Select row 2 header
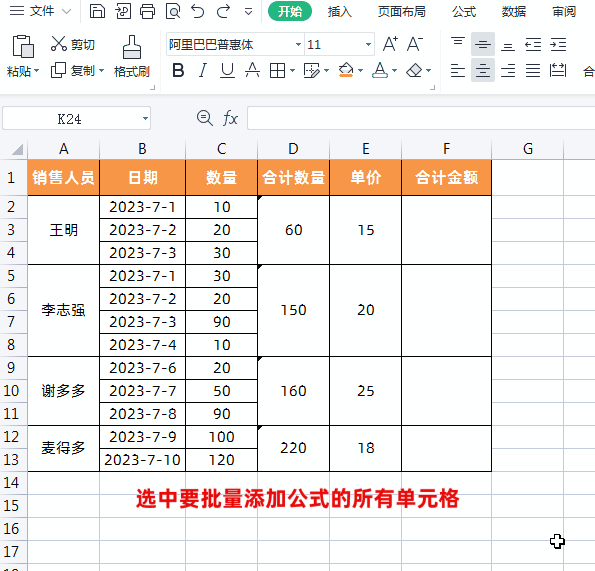Screen dimensions: 595x571 coord(11,207)
